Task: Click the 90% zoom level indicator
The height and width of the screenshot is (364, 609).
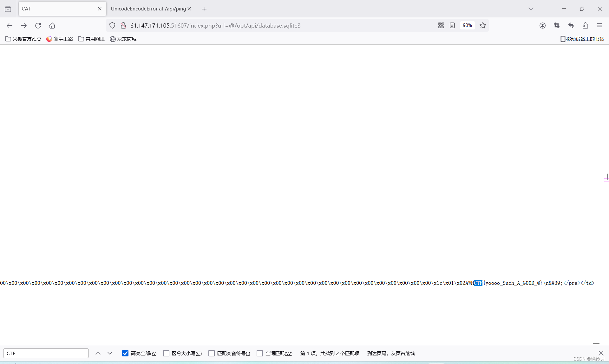Action: click(467, 25)
